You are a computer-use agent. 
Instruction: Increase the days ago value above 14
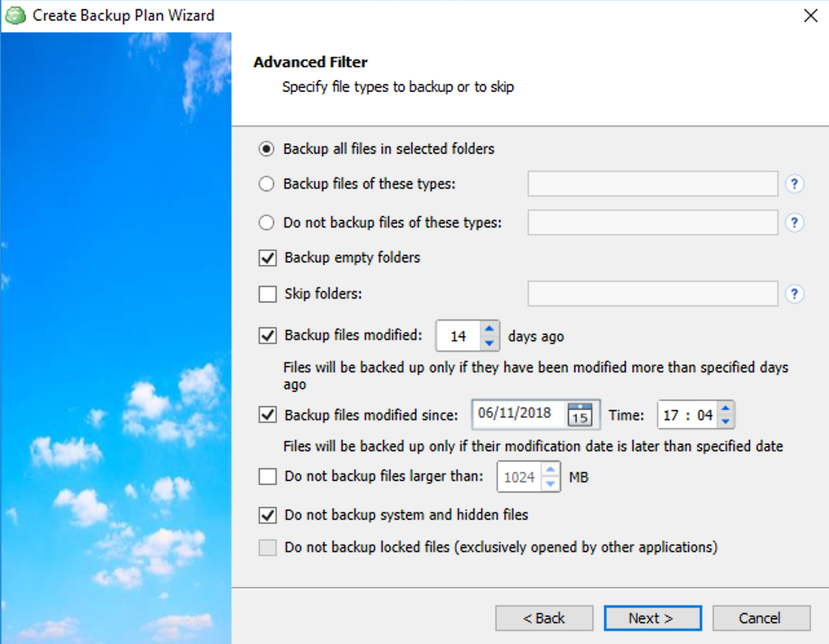tap(490, 328)
